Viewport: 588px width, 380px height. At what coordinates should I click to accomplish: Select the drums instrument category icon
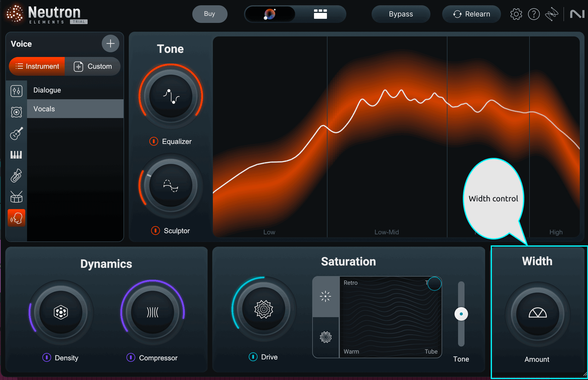(x=16, y=197)
